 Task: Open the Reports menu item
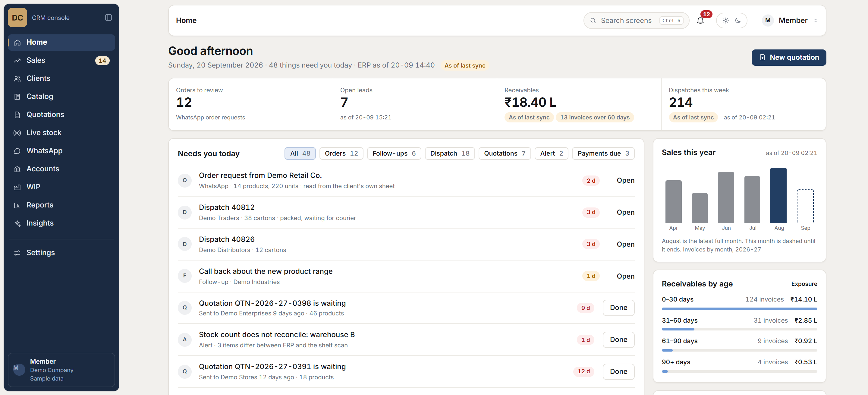click(x=61, y=205)
